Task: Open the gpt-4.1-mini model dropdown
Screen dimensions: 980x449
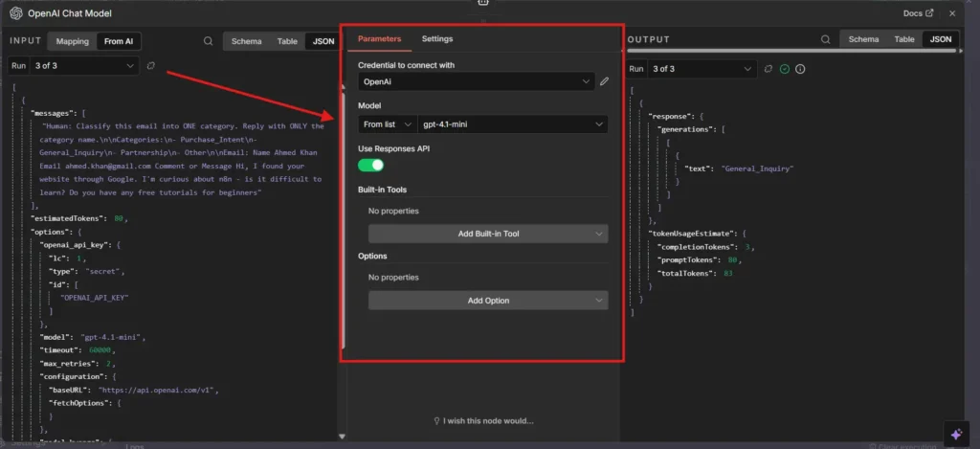Action: coord(513,124)
